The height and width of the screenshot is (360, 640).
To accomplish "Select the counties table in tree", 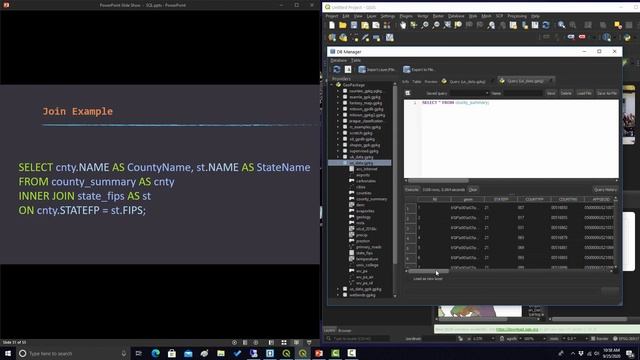I will (x=363, y=193).
